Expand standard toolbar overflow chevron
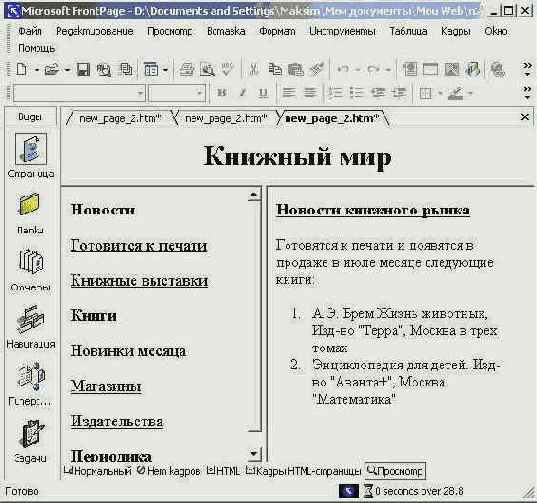Viewport: 537px width, 503px height. (x=527, y=69)
